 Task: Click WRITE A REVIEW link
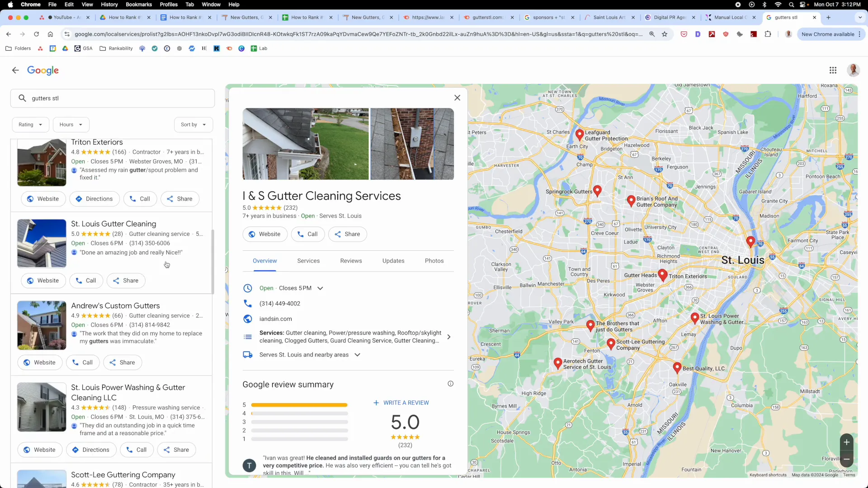(401, 403)
